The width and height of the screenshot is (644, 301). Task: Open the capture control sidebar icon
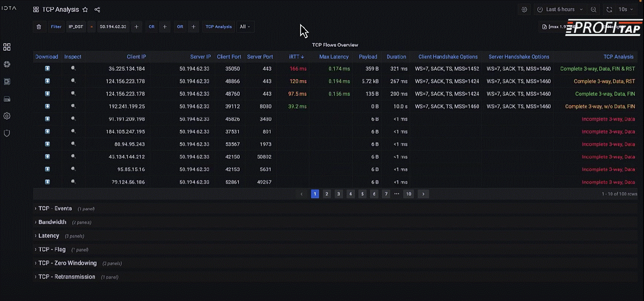[7, 82]
